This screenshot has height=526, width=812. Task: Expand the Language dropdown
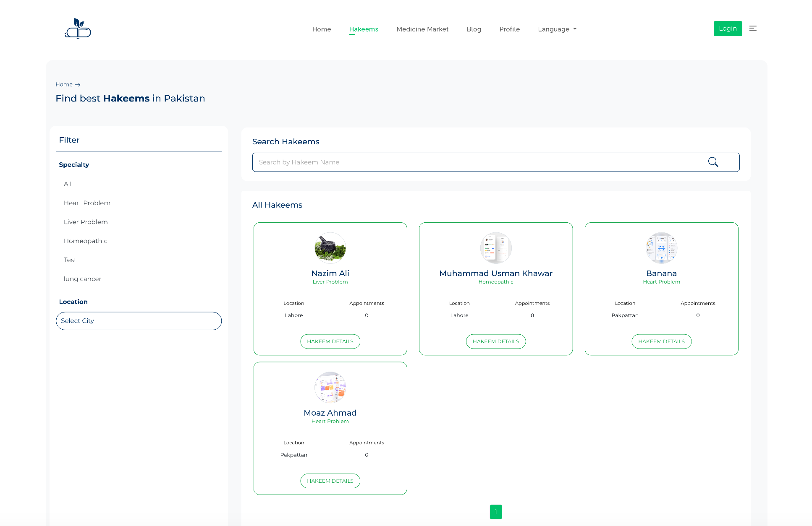pyautogui.click(x=557, y=29)
